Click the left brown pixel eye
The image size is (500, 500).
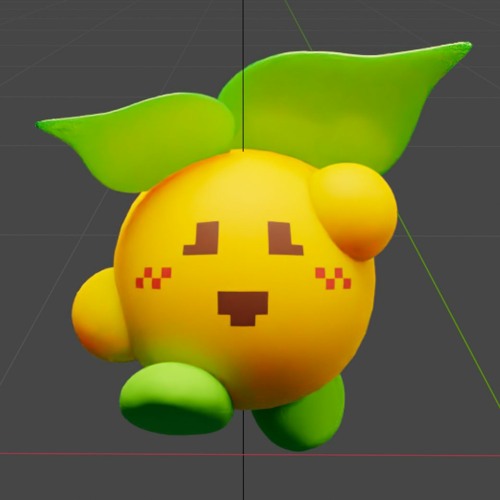tap(201, 238)
